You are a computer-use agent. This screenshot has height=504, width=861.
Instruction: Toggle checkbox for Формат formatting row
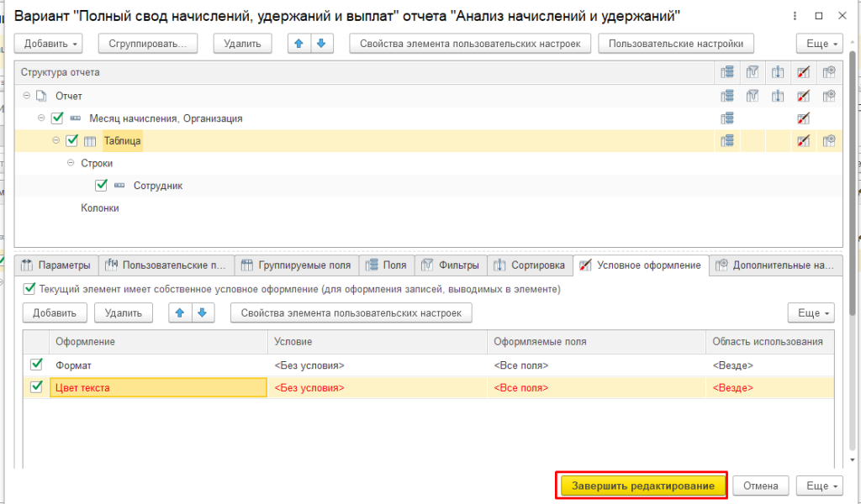click(36, 365)
